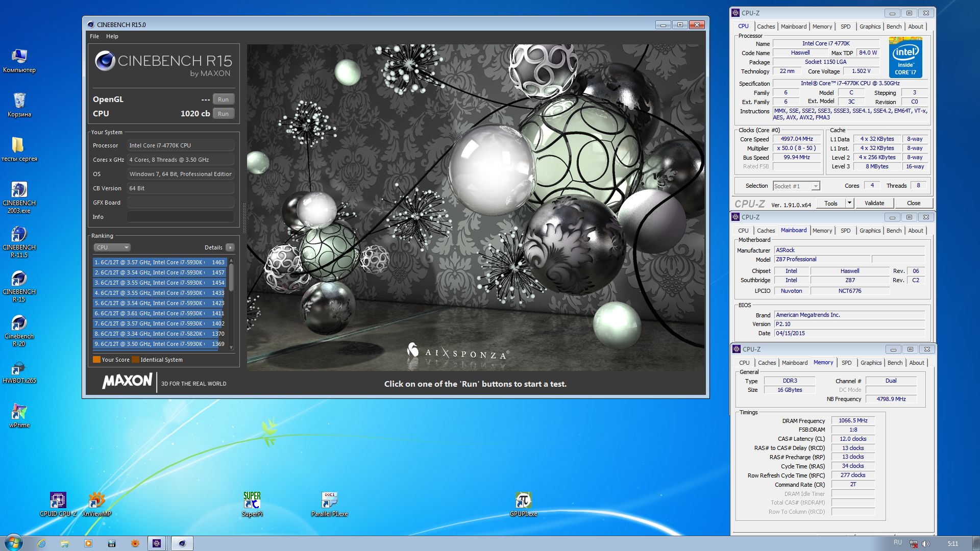Open the HWBOTx265 desktop shortcut
This screenshot has width=980, height=551.
tap(19, 372)
